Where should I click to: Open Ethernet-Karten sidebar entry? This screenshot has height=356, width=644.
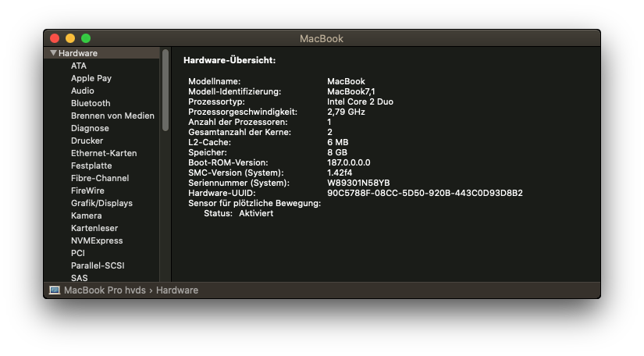pyautogui.click(x=104, y=153)
